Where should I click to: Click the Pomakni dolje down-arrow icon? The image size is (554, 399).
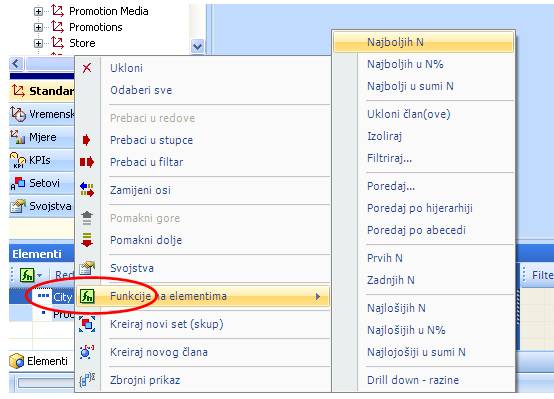click(x=87, y=240)
